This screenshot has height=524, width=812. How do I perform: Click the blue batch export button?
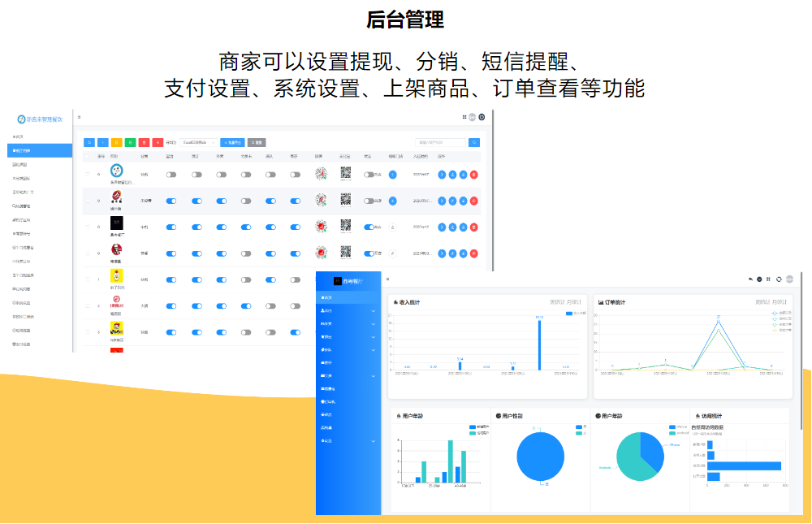[x=232, y=142]
